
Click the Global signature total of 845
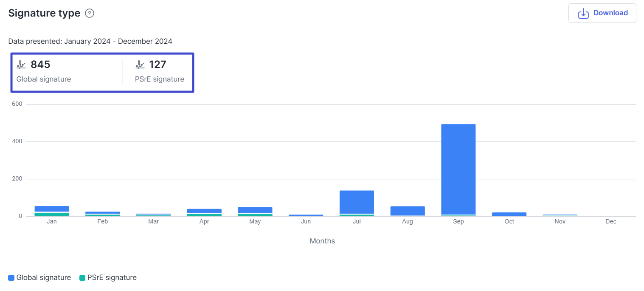pos(40,65)
